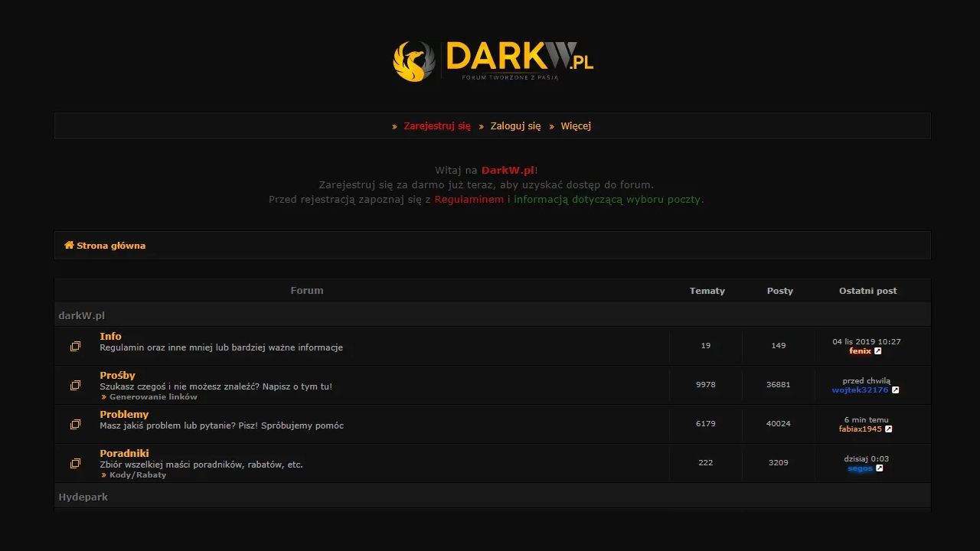Screen dimensions: 980x551
Task: Click the forum status icon for Problemy
Action: pyautogui.click(x=75, y=425)
